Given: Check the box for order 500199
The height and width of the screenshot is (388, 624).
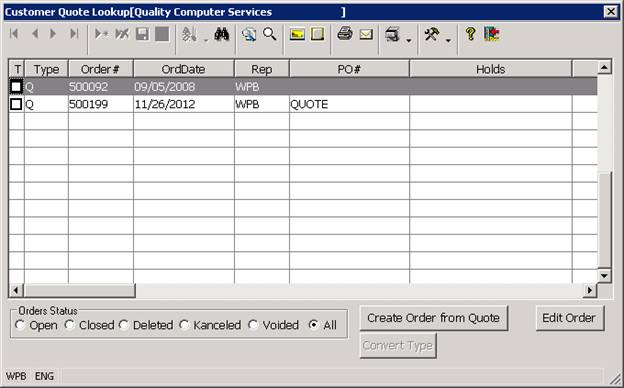Looking at the screenshot, I should click(x=16, y=104).
